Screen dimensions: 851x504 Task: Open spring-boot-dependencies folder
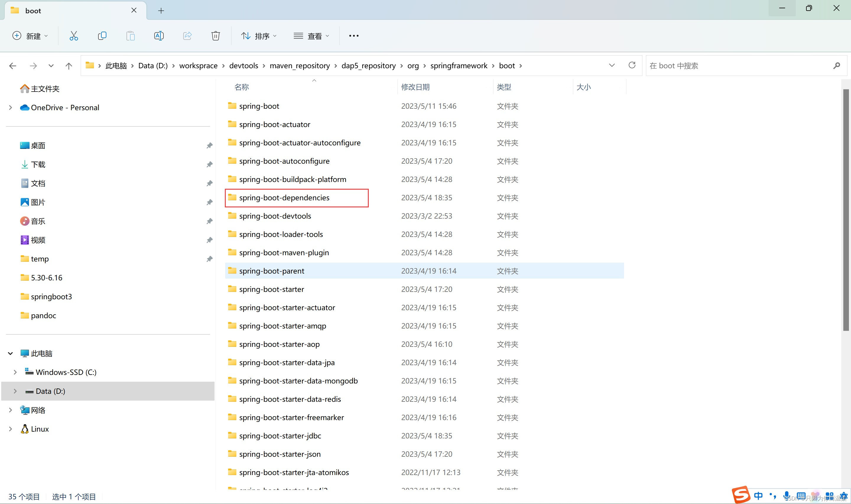[x=284, y=197]
